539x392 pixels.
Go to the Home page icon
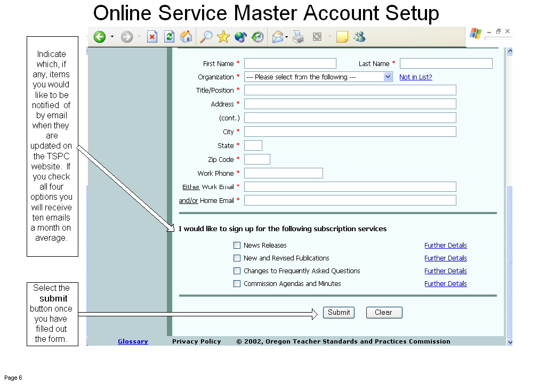click(186, 37)
